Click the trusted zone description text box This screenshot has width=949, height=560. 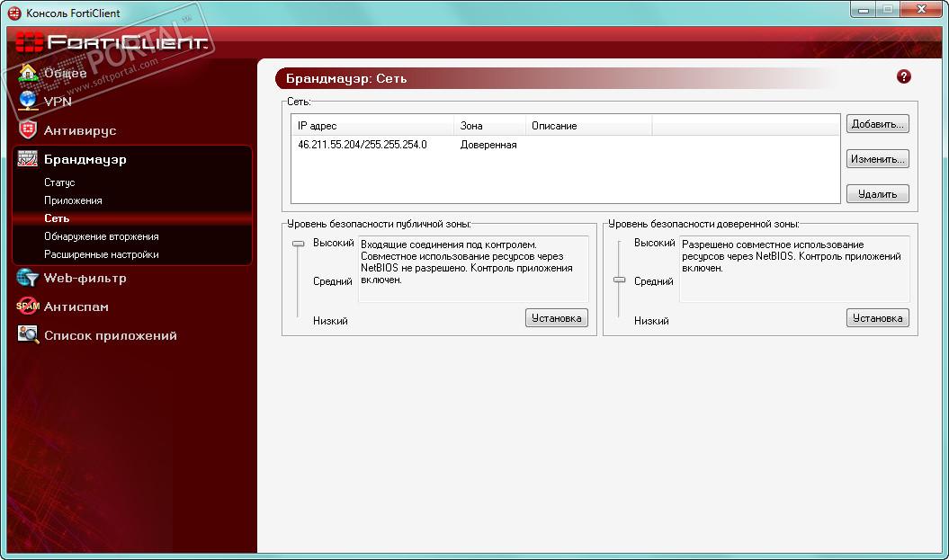794,269
